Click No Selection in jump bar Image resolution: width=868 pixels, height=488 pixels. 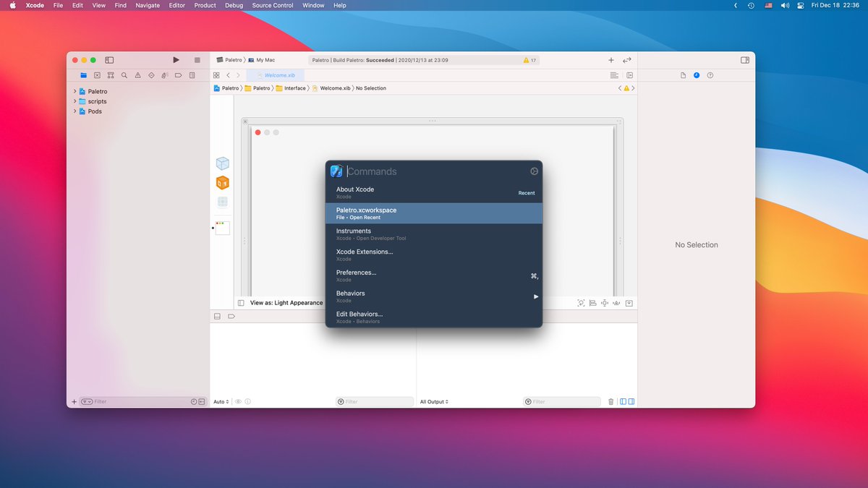pyautogui.click(x=371, y=88)
